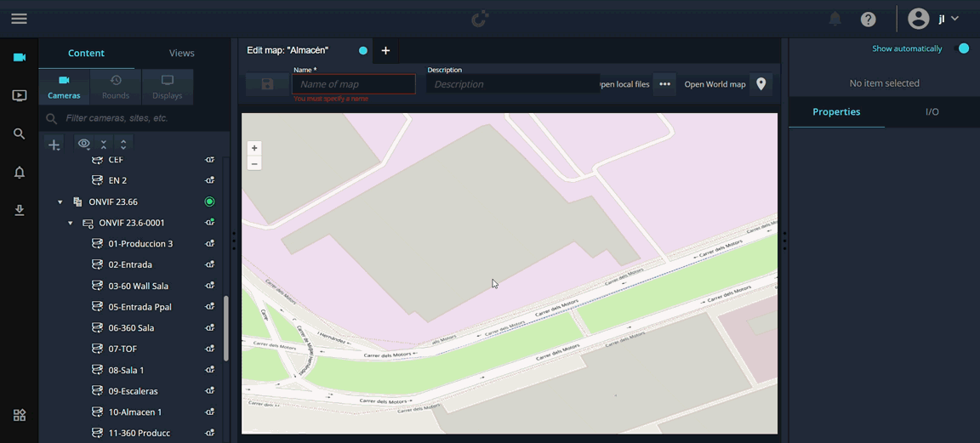
Task: Click the Name of map input field
Action: coord(353,84)
